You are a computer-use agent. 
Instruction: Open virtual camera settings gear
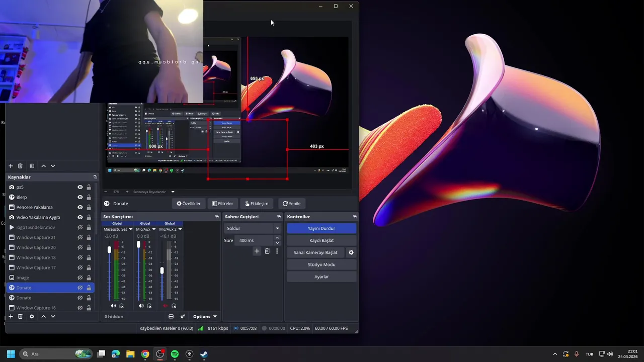(x=351, y=252)
